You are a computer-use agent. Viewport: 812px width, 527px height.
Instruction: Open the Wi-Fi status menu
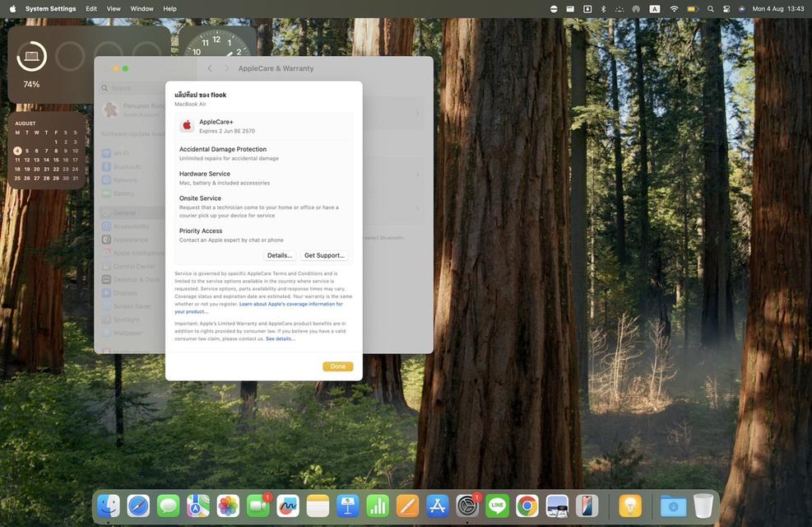coord(674,9)
